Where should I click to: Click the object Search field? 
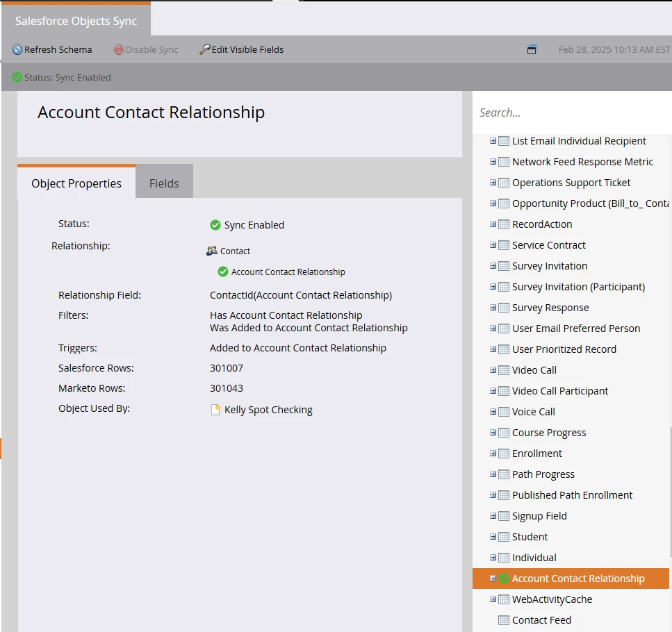(x=573, y=113)
